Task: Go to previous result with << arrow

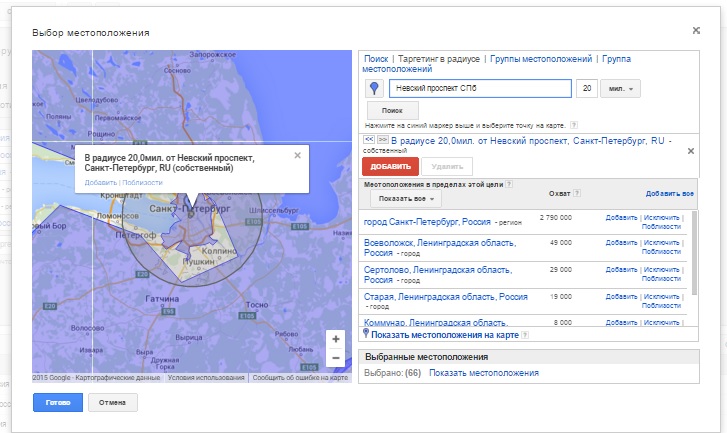Action: click(369, 139)
